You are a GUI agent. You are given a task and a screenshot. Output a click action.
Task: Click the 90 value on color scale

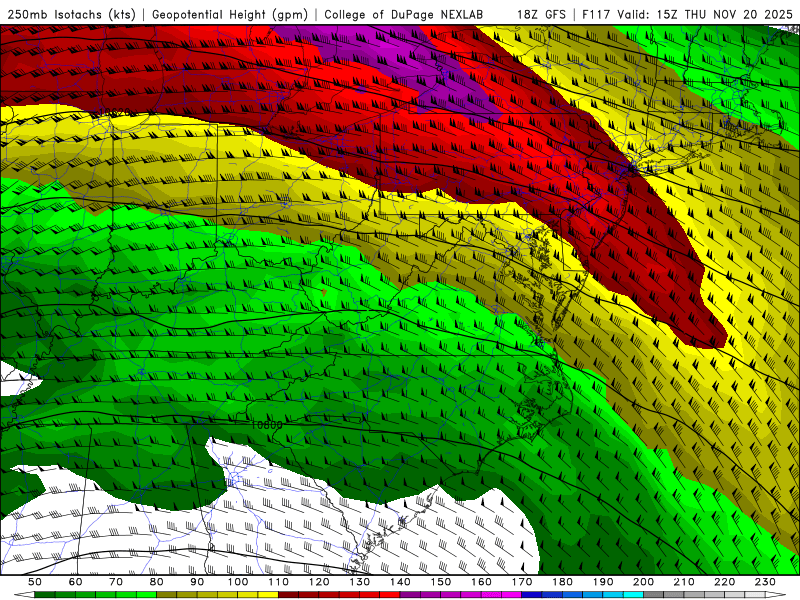tap(197, 582)
